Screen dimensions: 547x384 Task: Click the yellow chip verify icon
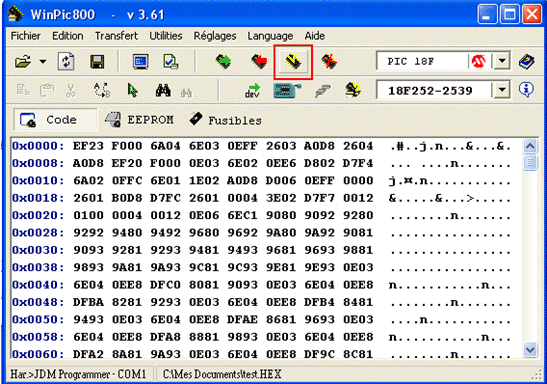[293, 62]
